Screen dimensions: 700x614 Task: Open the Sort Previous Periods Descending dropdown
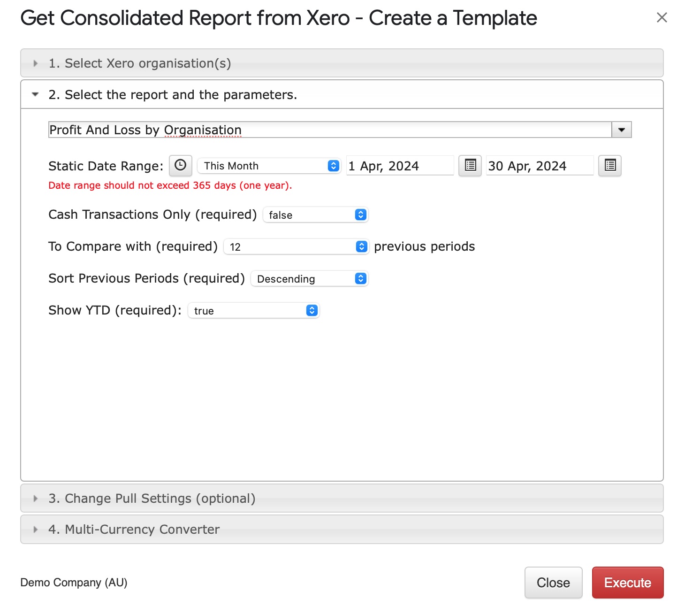click(x=309, y=279)
